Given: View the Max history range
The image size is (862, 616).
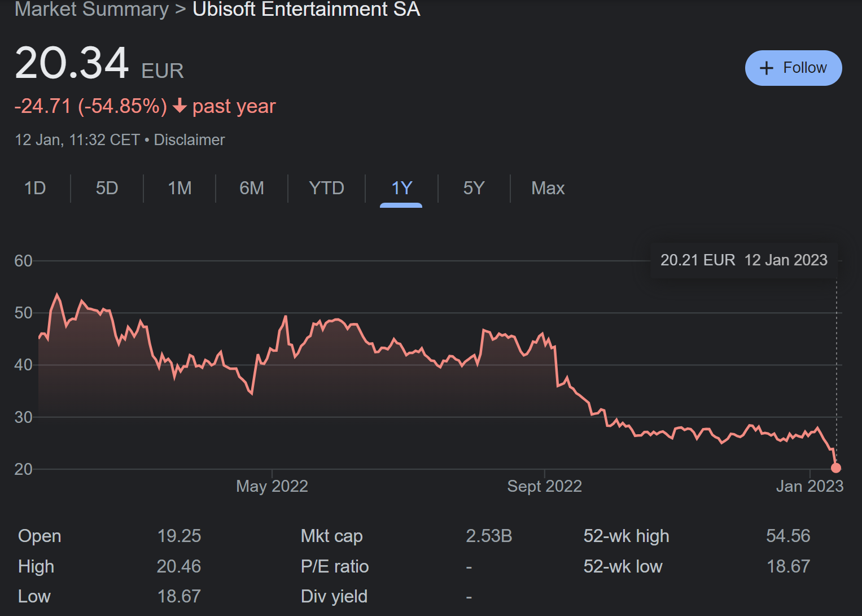Looking at the screenshot, I should [x=548, y=188].
